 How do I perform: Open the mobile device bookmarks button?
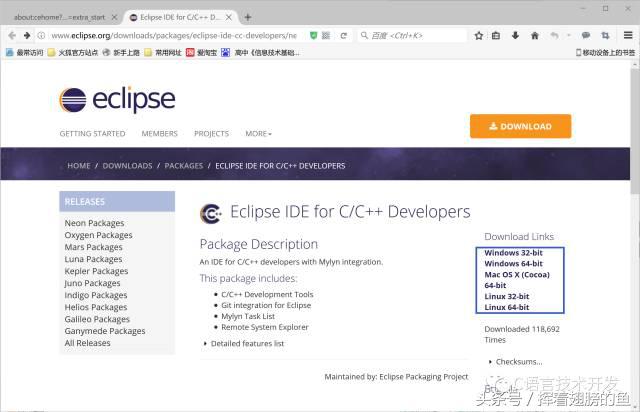click(x=605, y=53)
